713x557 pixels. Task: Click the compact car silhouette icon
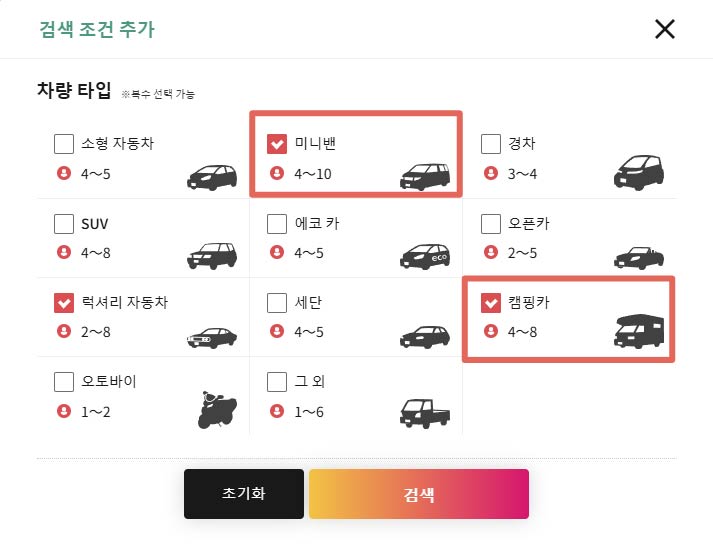pyautogui.click(x=212, y=177)
